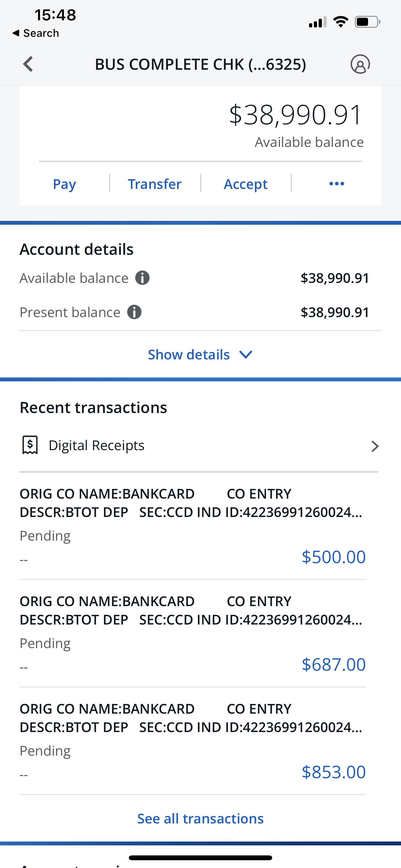Open the profile icon in header
401x868 pixels.
click(360, 64)
